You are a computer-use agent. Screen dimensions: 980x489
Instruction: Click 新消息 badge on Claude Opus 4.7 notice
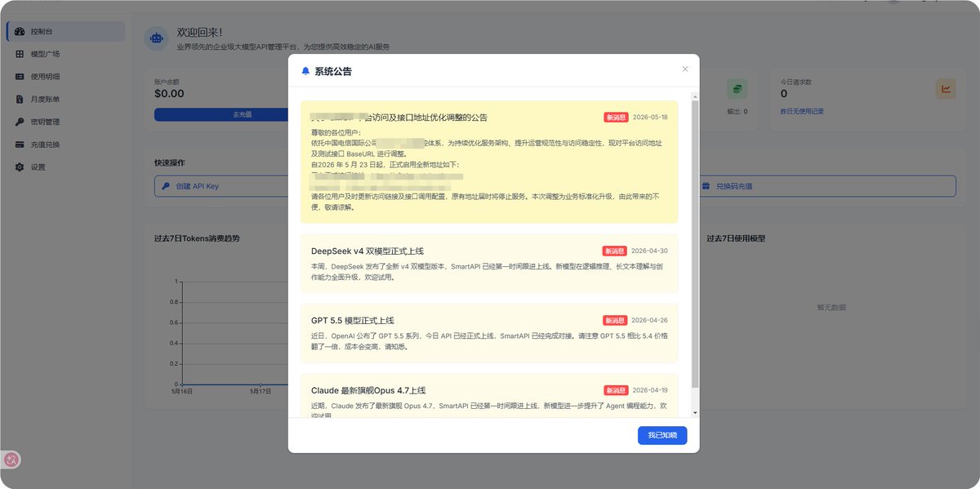[616, 390]
